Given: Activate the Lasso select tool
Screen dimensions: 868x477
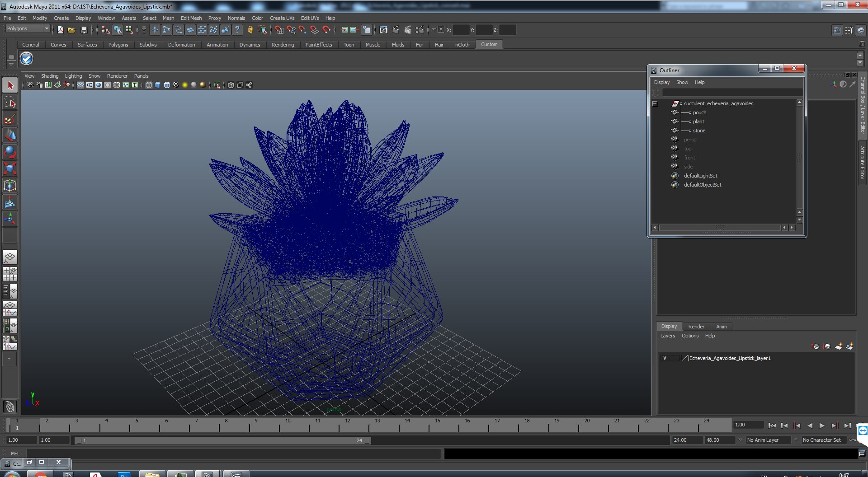Looking at the screenshot, I should click(x=10, y=102).
